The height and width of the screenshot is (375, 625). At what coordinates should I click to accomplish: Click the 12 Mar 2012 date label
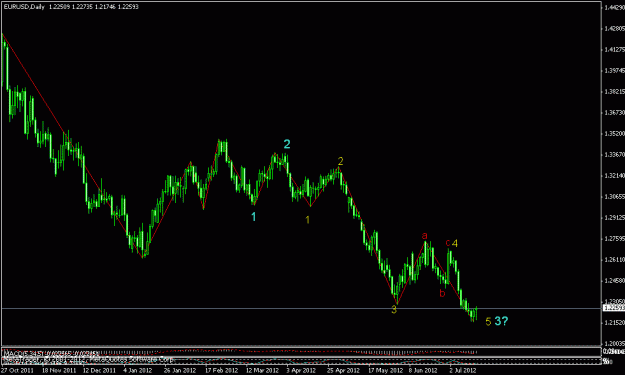[x=262, y=371]
